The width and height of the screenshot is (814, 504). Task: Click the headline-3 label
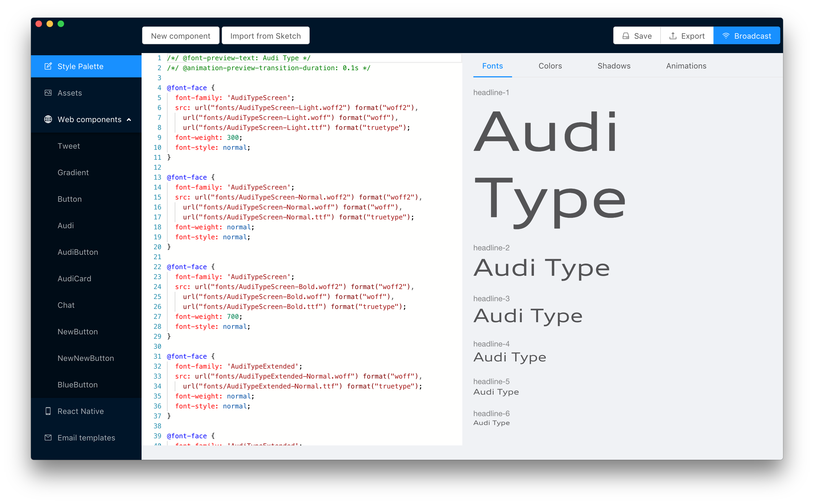(491, 298)
